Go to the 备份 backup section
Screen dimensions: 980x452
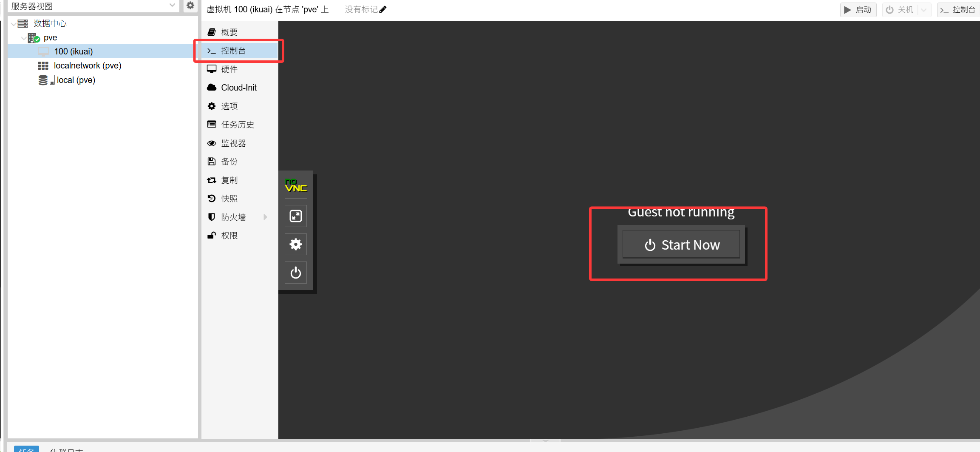pos(229,162)
